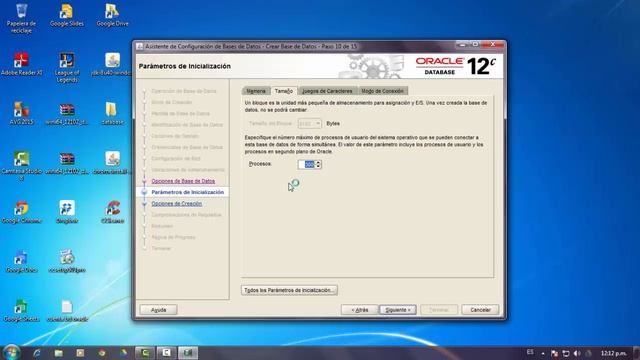Open Chrome from the taskbar

point(102,353)
